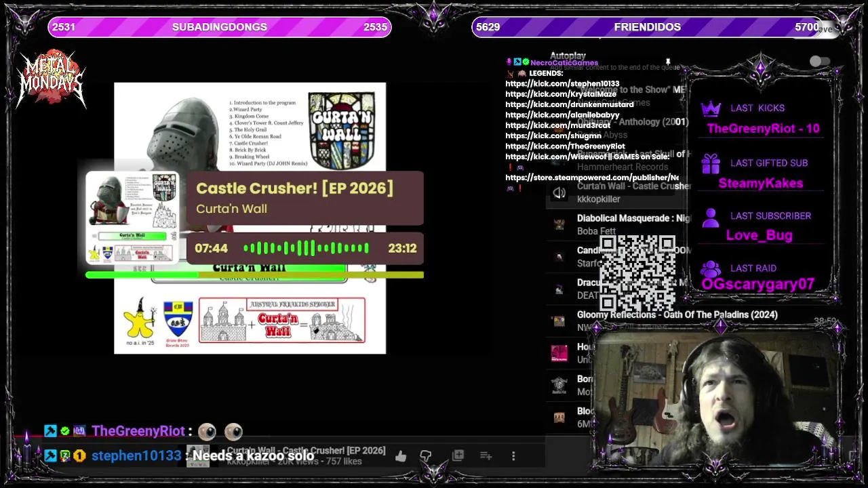Toggle the Autoplay switch

(820, 62)
